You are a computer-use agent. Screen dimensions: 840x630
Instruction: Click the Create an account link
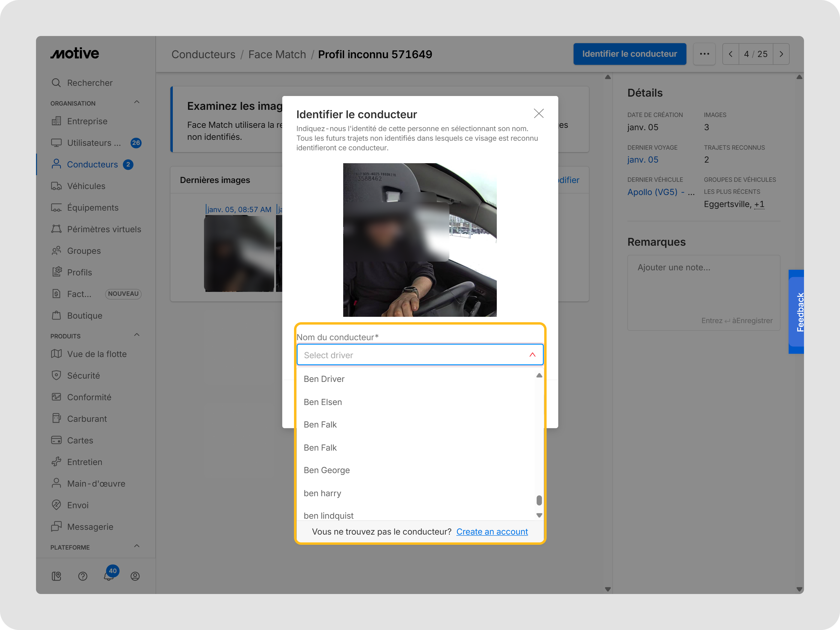pos(492,532)
